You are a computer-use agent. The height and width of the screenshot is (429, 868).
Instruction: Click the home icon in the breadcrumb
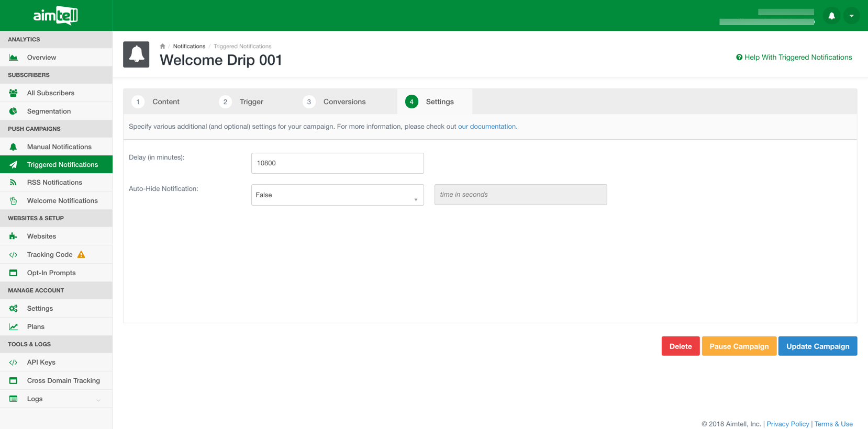click(x=162, y=46)
